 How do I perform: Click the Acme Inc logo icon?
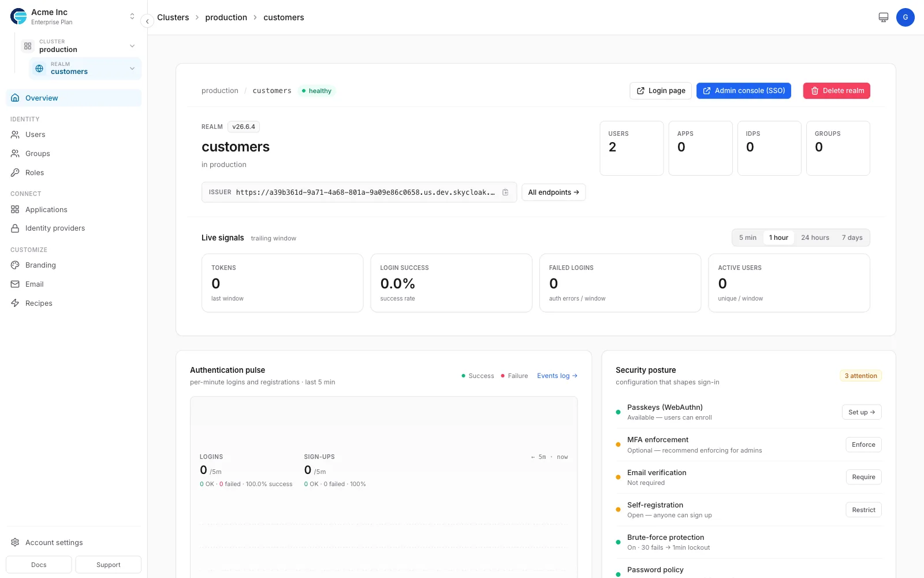click(18, 16)
